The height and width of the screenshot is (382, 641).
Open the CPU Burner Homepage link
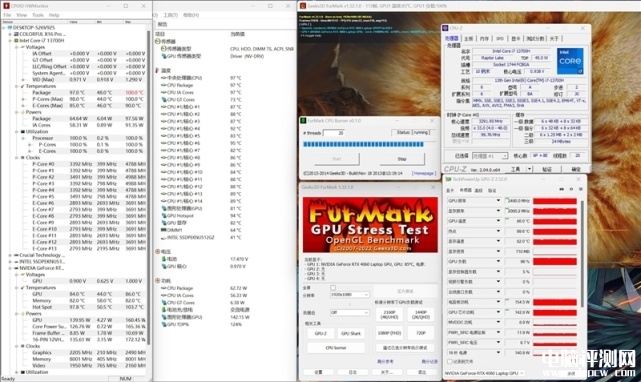[x=423, y=173]
